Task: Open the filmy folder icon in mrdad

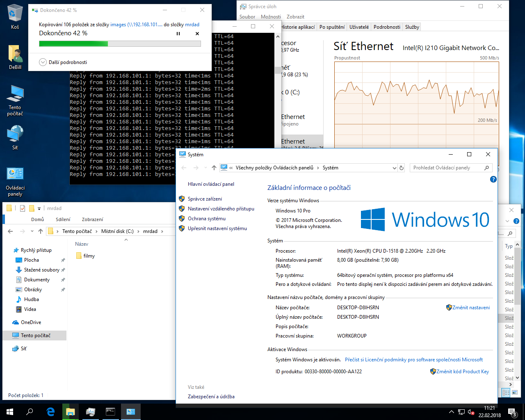Action: point(79,256)
